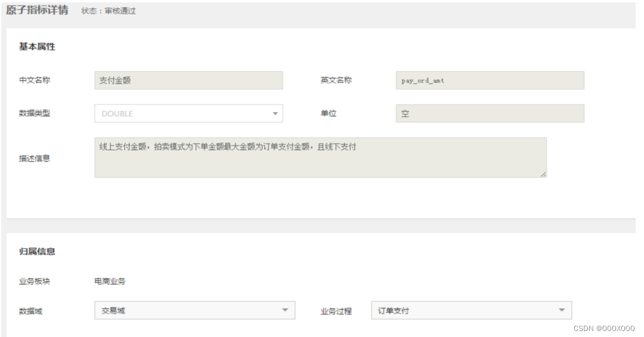The image size is (644, 337).
Task: Click the 业务板块 label
Action: tap(35, 282)
